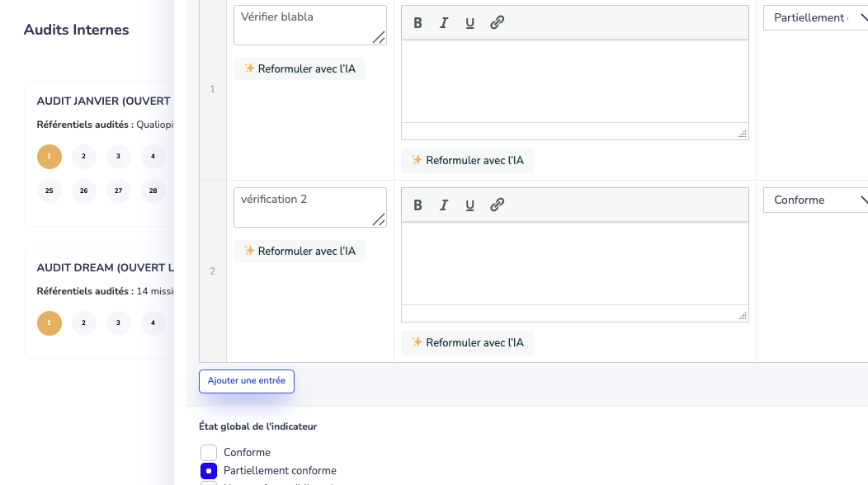Screen dimensions: 868x485
Task: Toggle underline in first entry editor
Action: [470, 23]
